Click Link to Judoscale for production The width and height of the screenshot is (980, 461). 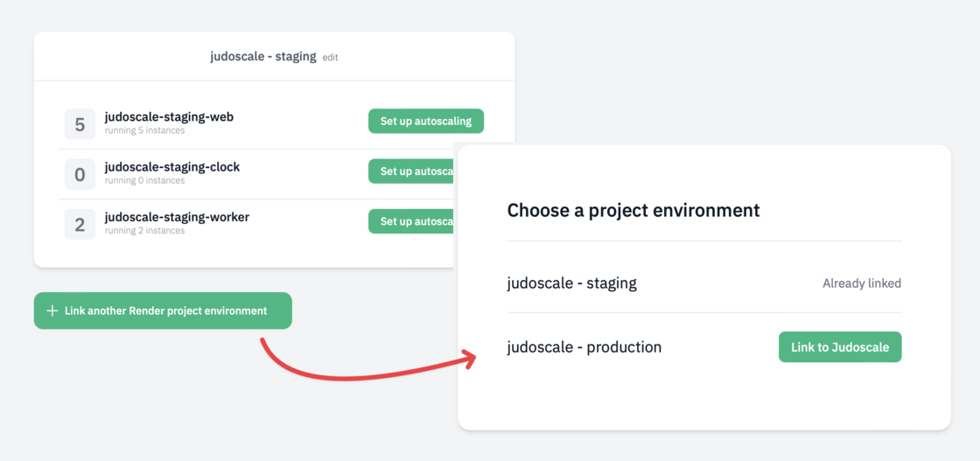click(x=840, y=346)
